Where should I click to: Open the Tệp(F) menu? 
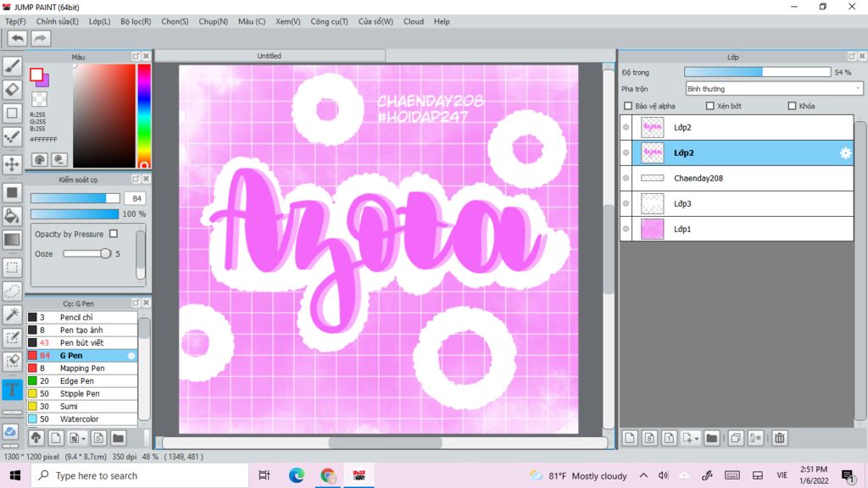pos(15,21)
